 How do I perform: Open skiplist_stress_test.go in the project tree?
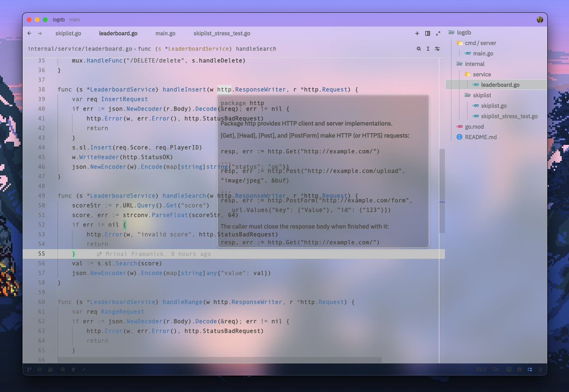pyautogui.click(x=509, y=116)
